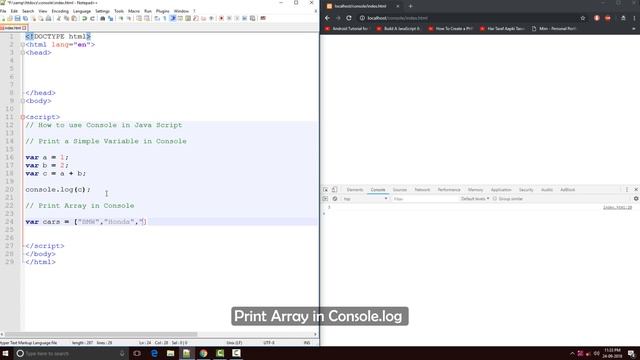Open the Application tab in DevTools
Image resolution: width=640 pixels, height=360 pixels.
(x=501, y=190)
